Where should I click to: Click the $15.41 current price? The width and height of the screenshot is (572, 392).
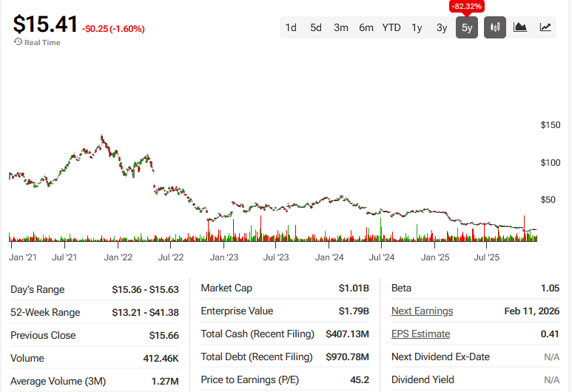tap(45, 24)
